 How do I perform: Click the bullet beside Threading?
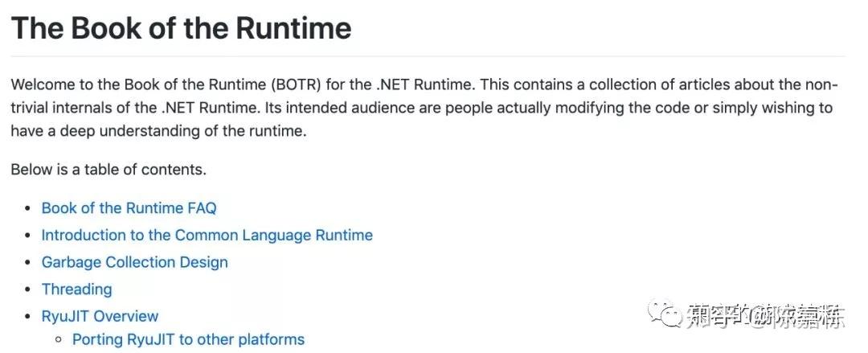27,289
